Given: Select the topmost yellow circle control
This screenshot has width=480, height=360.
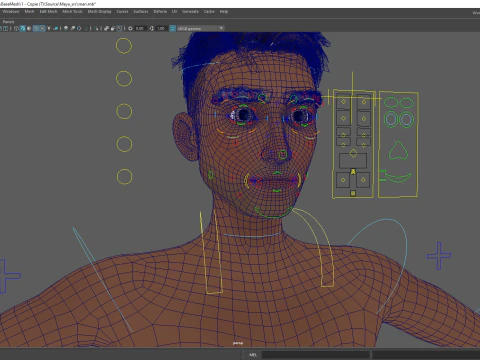Looking at the screenshot, I should coord(124,46).
